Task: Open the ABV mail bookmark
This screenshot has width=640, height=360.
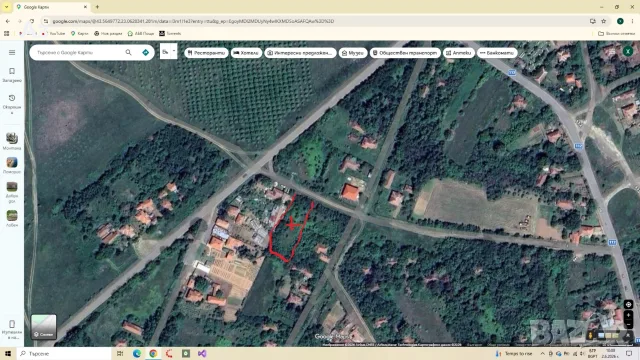Action: tap(141, 33)
